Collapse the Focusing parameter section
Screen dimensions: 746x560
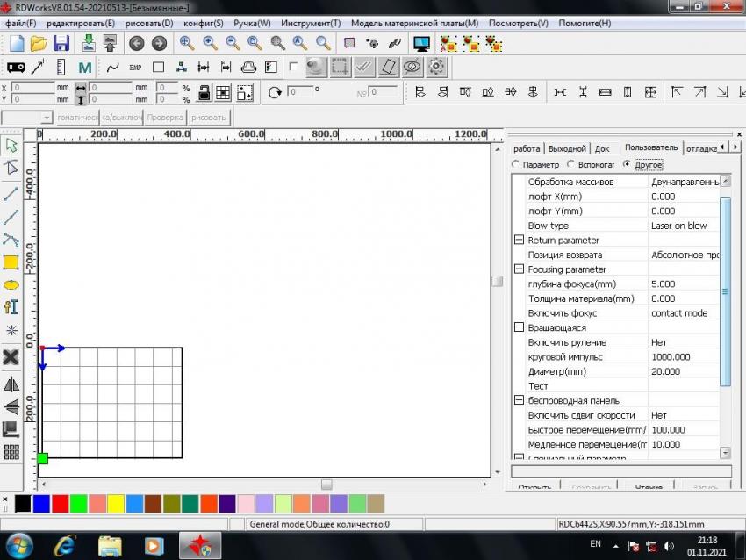(519, 269)
